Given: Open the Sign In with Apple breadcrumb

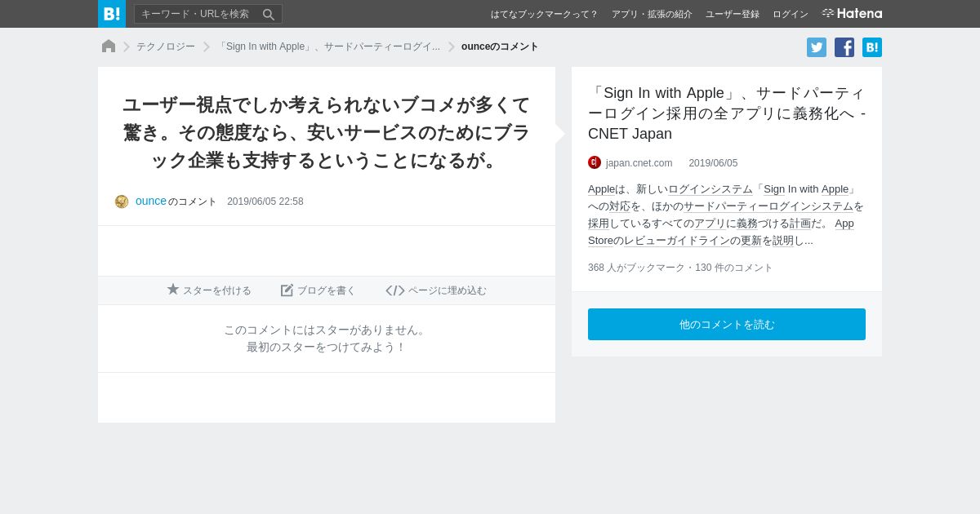Looking at the screenshot, I should 328,47.
